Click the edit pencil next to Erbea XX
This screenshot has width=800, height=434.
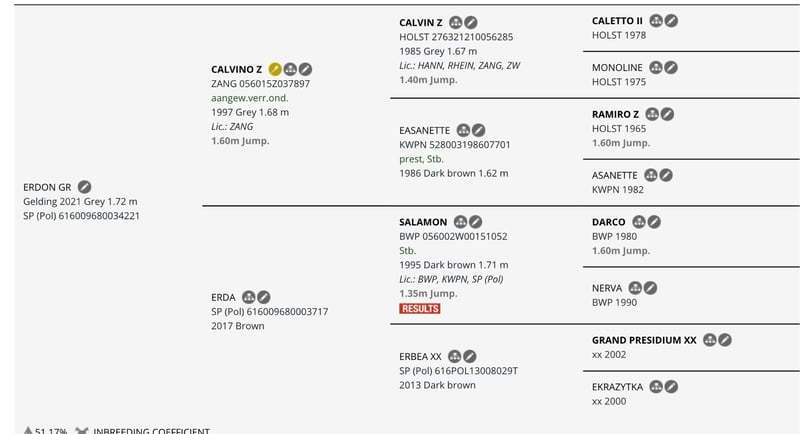tap(470, 356)
